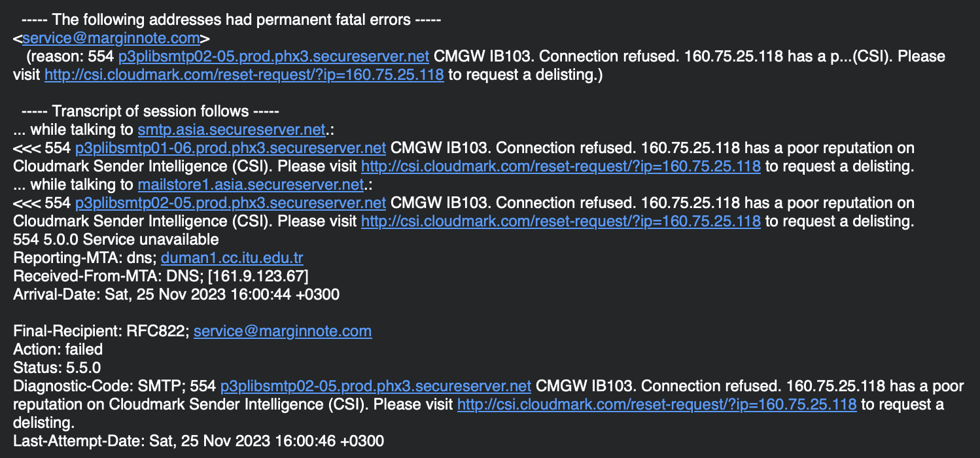Open the mailstore1.asia.secureserver.net link
Screen dimensions: 980x458
(251, 185)
